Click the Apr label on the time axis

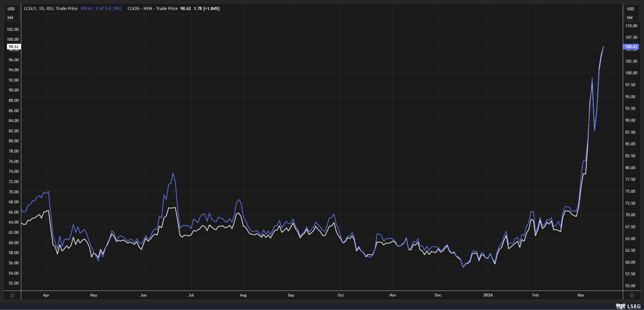(x=46, y=295)
